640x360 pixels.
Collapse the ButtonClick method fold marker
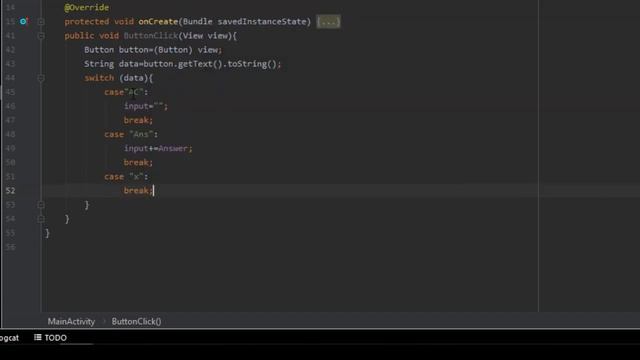point(41,36)
